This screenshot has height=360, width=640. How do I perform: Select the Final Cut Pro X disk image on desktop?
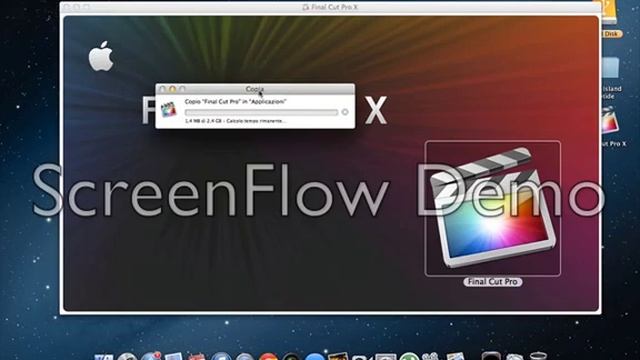coord(611,121)
